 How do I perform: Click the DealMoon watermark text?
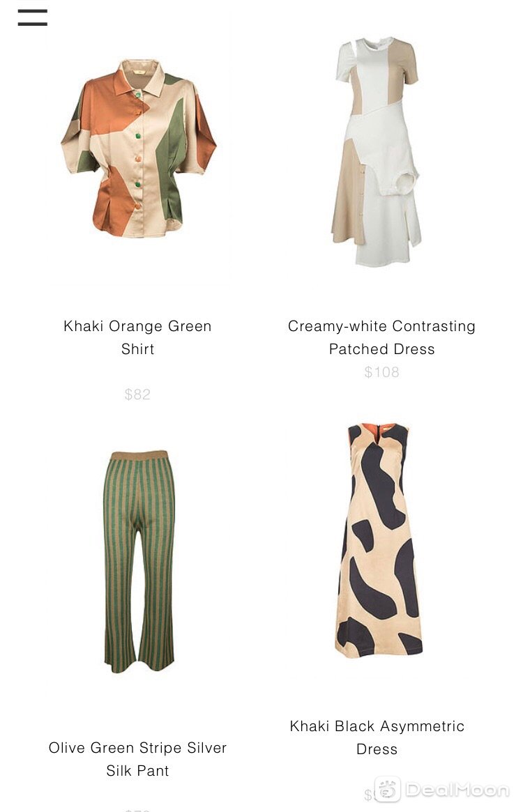(457, 790)
